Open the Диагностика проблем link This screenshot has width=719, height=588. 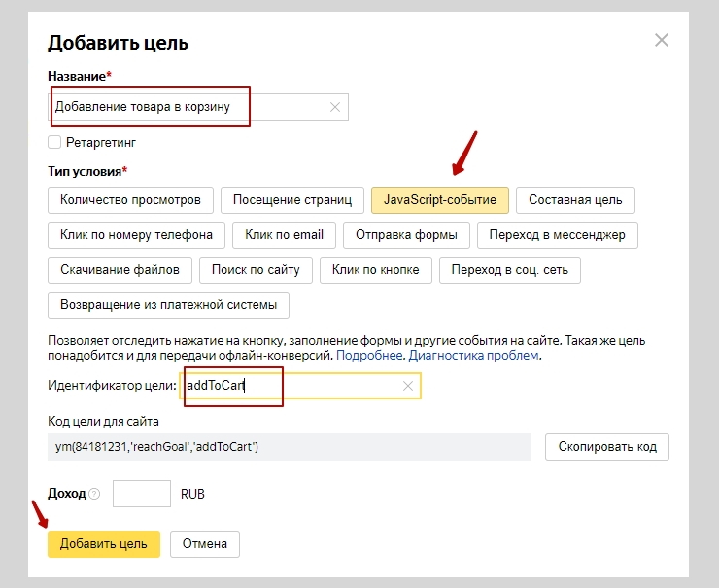(473, 356)
